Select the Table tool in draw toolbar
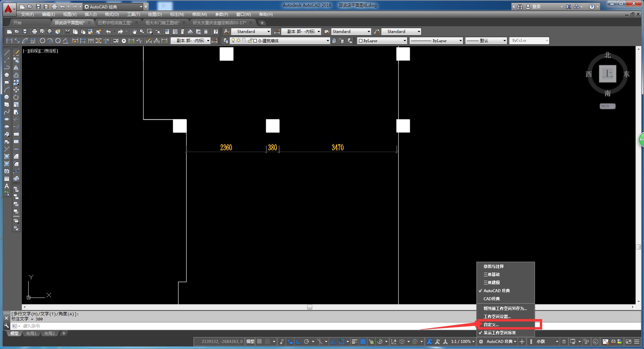 click(7, 179)
